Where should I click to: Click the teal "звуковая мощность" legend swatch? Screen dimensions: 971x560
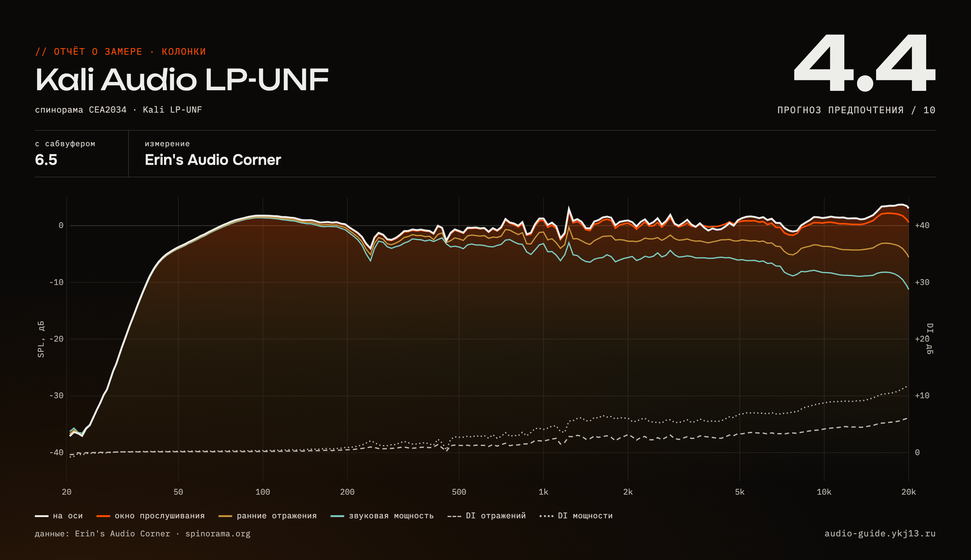pyautogui.click(x=337, y=516)
